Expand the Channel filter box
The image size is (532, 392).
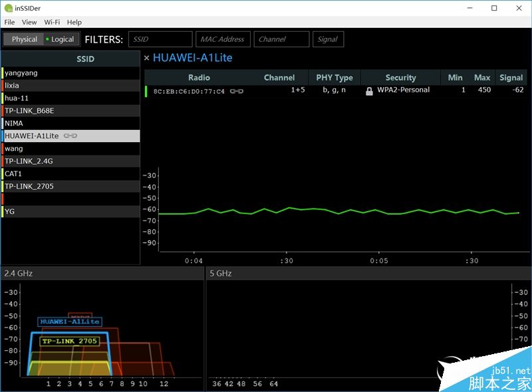[281, 39]
